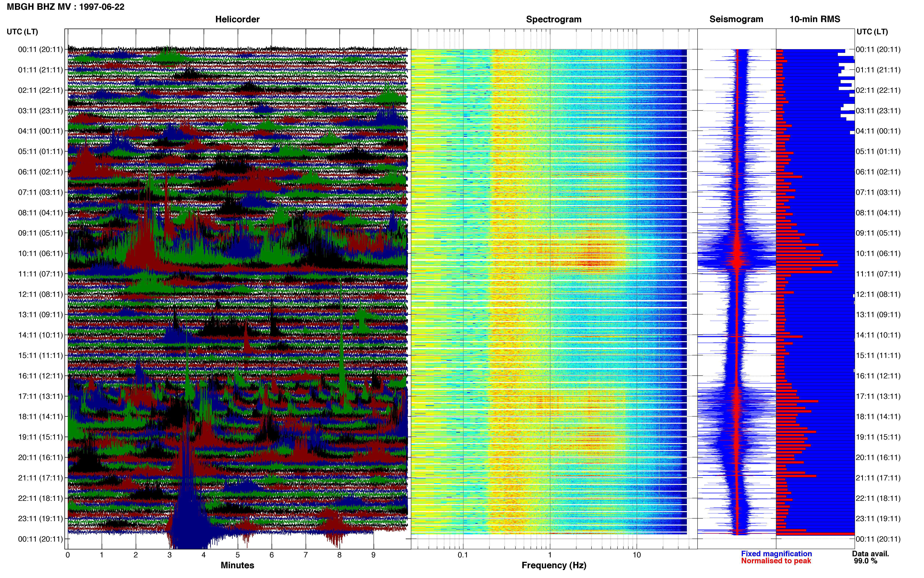This screenshot has height=578, width=924.
Task: Click the minute '0' helicorder tick label
Action: tap(68, 555)
